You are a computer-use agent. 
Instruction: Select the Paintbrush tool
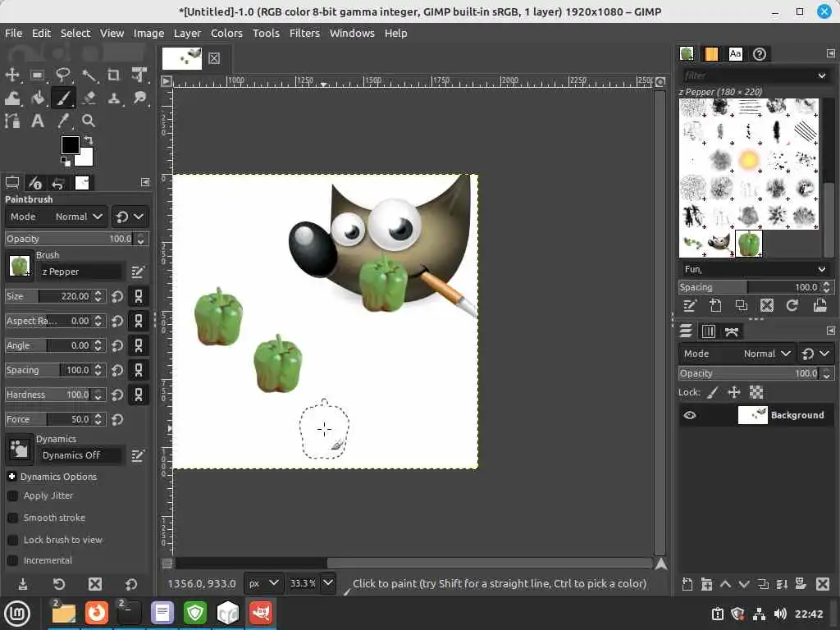tap(62, 98)
